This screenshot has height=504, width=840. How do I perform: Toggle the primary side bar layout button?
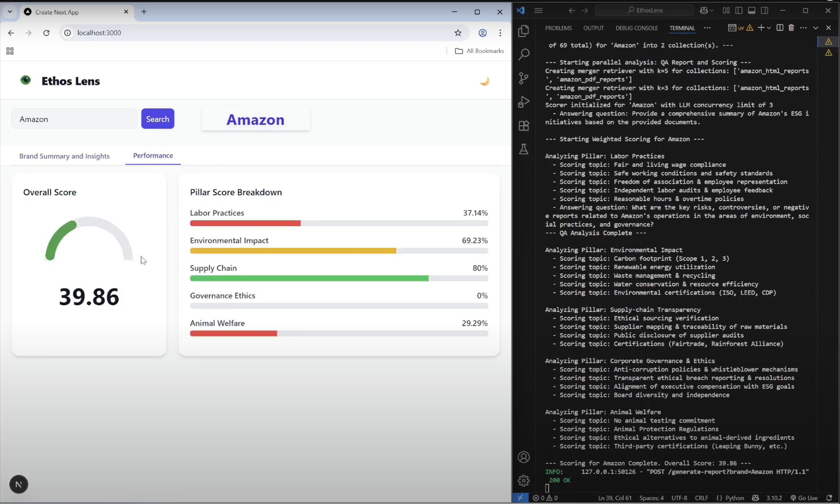point(739,10)
